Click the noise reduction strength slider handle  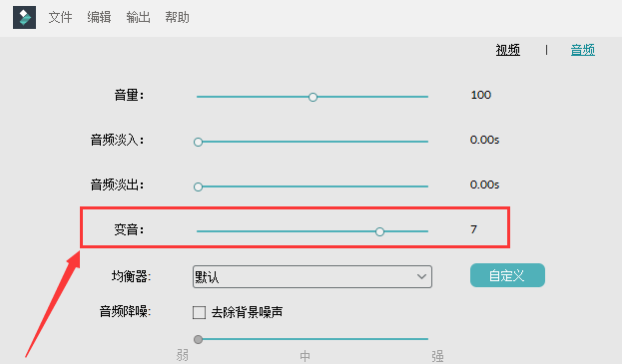click(198, 339)
